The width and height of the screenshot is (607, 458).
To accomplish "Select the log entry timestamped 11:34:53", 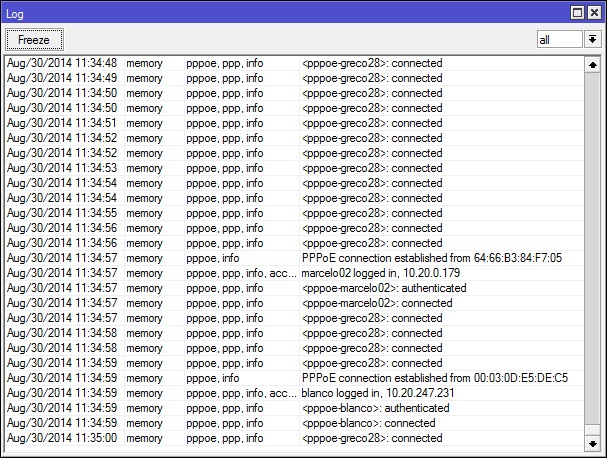I will click(x=295, y=168).
